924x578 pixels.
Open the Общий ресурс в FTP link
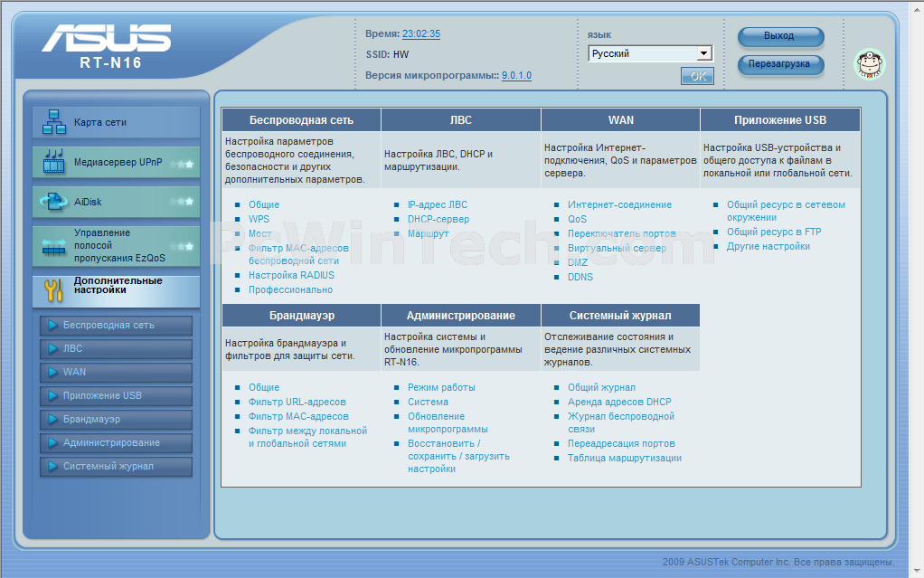click(774, 232)
